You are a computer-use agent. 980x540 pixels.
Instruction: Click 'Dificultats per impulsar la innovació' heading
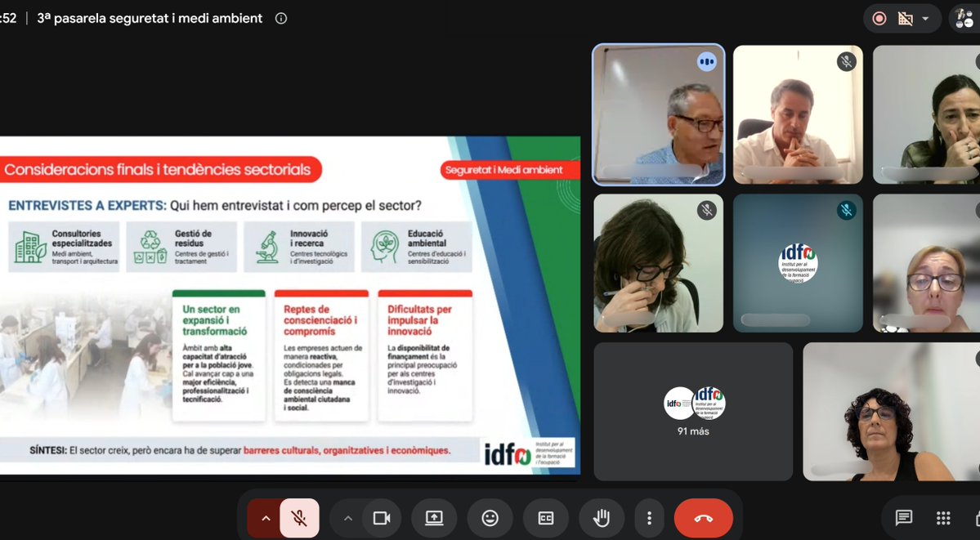click(419, 320)
